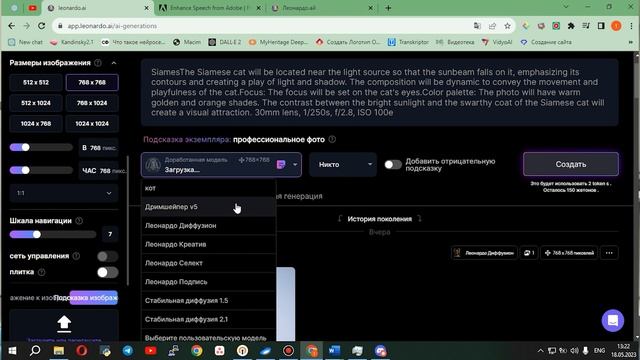This screenshot has width=640, height=360.
Task: Collapse the Размеры изображения section chevron
Action: 114,63
